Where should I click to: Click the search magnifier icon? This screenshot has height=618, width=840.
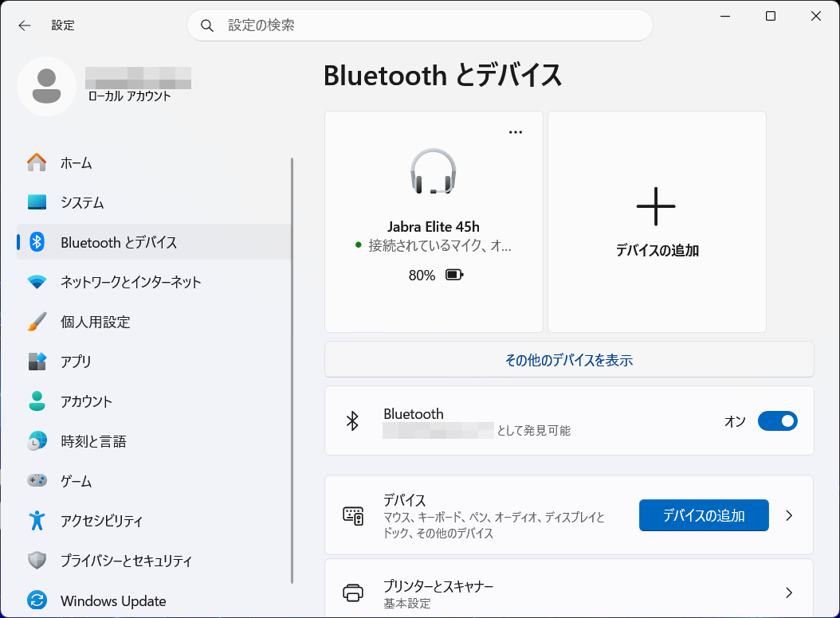(x=206, y=25)
